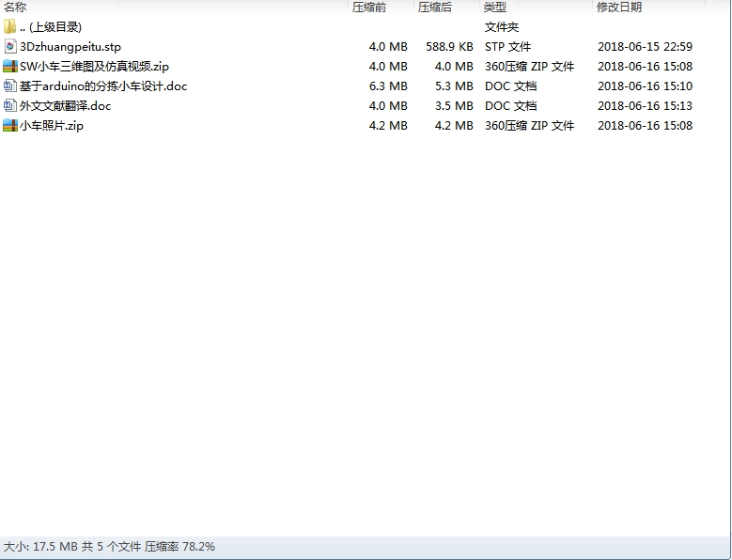Click the 外文文献翻译.doc document icon
Screen dimensions: 732x560
[x=9, y=106]
